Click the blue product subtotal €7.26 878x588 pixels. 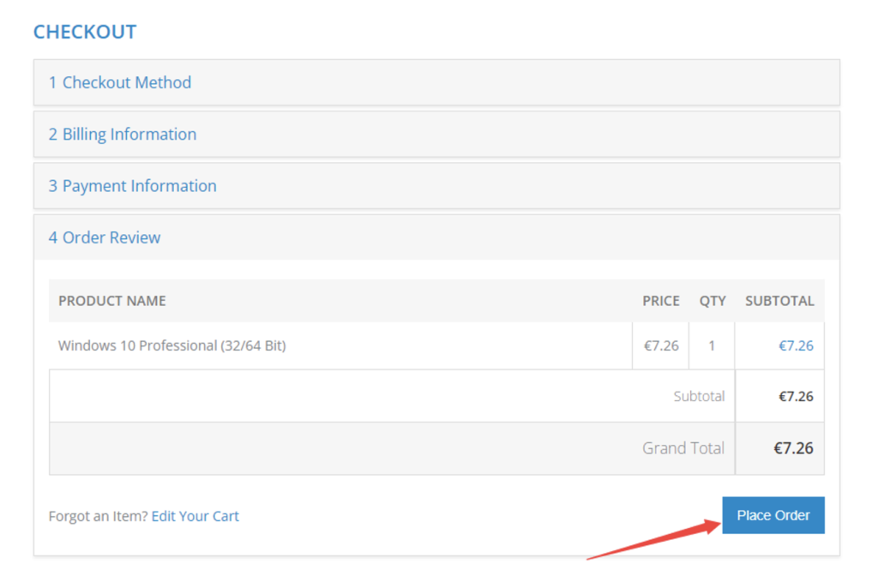point(796,345)
